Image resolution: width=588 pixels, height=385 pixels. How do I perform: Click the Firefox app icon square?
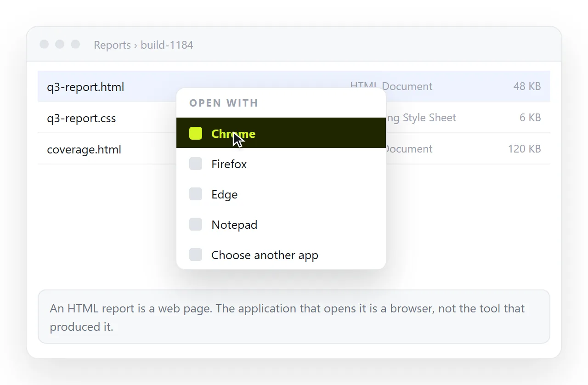click(196, 164)
